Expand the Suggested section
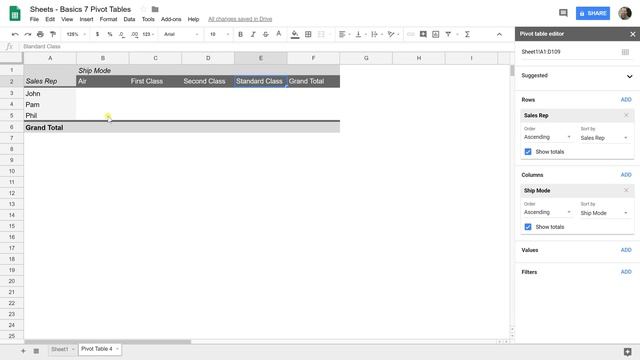 point(629,76)
